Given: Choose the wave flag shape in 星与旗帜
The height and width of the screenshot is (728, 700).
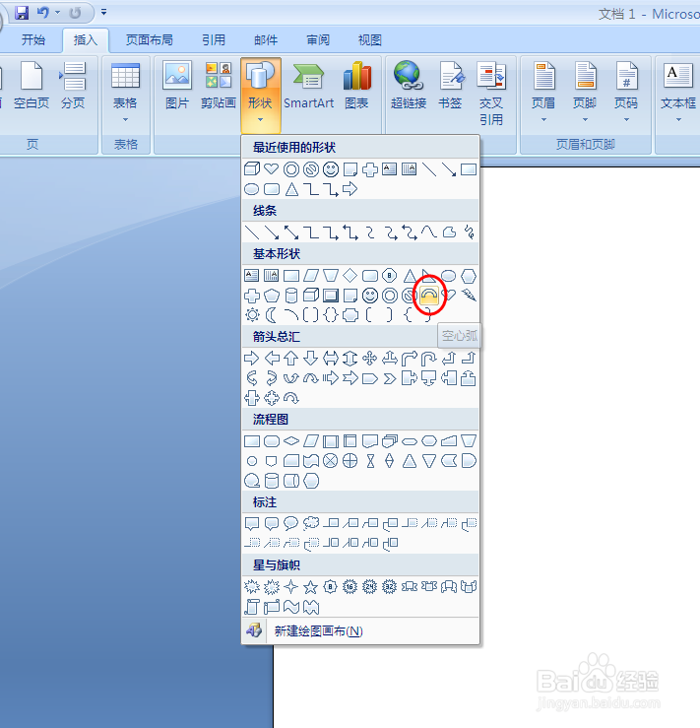Looking at the screenshot, I should pyautogui.click(x=291, y=607).
